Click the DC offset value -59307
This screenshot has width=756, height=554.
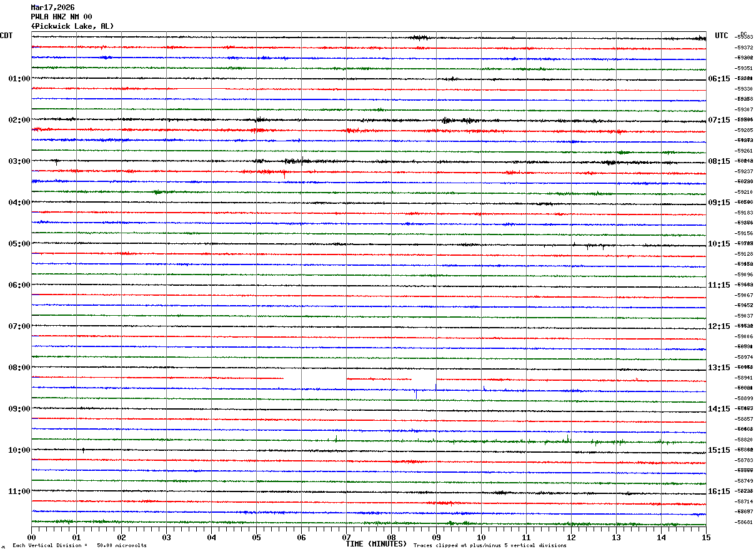(x=744, y=110)
